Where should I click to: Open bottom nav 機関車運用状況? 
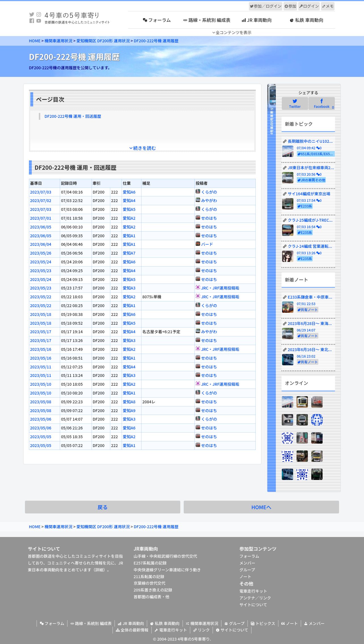pyautogui.click(x=202, y=624)
